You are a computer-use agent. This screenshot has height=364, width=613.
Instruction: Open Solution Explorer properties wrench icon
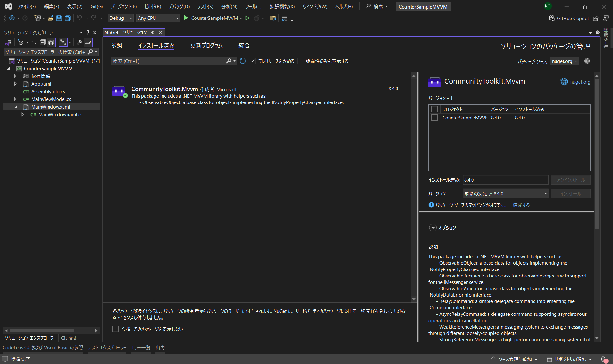79,42
